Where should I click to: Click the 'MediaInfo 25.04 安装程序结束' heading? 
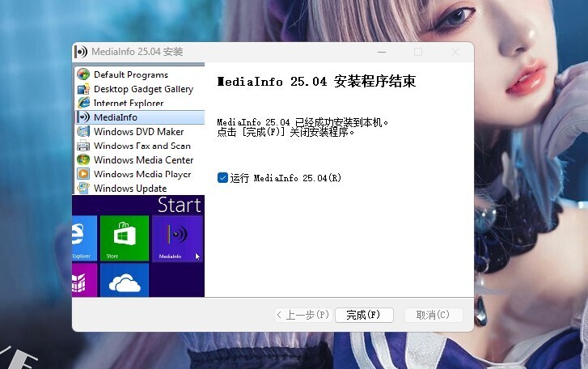pos(316,82)
